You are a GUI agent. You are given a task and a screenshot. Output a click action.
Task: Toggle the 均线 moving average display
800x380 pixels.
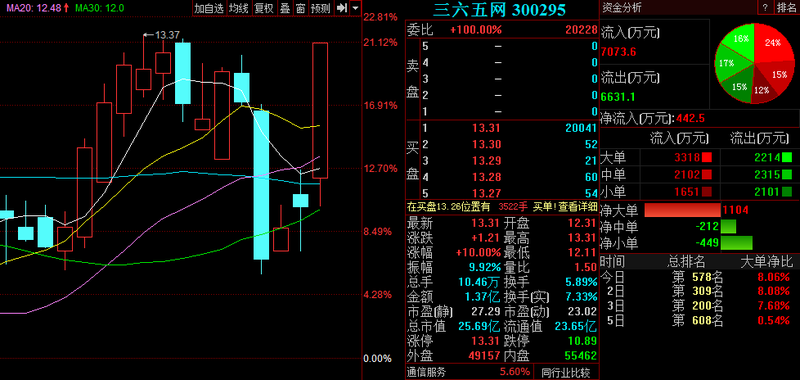tap(238, 8)
